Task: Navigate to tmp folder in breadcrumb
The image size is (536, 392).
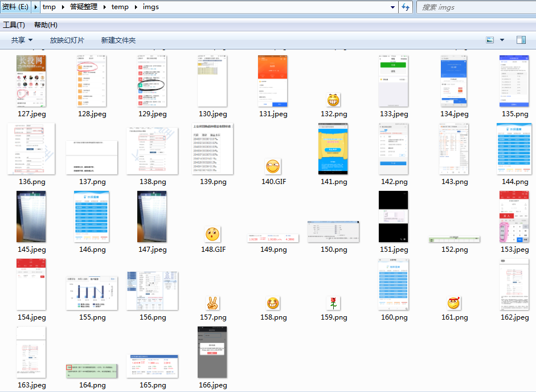Action: (49, 7)
